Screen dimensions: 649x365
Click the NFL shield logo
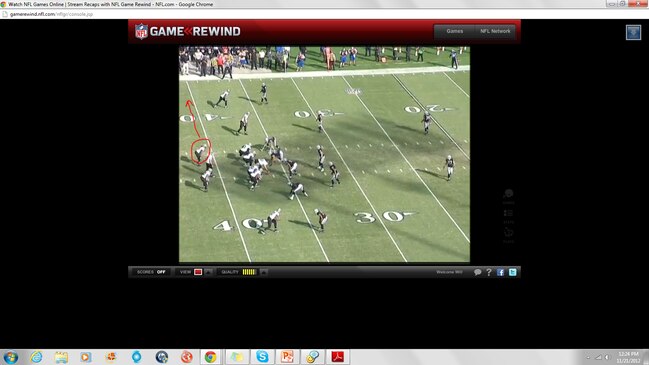click(x=141, y=31)
